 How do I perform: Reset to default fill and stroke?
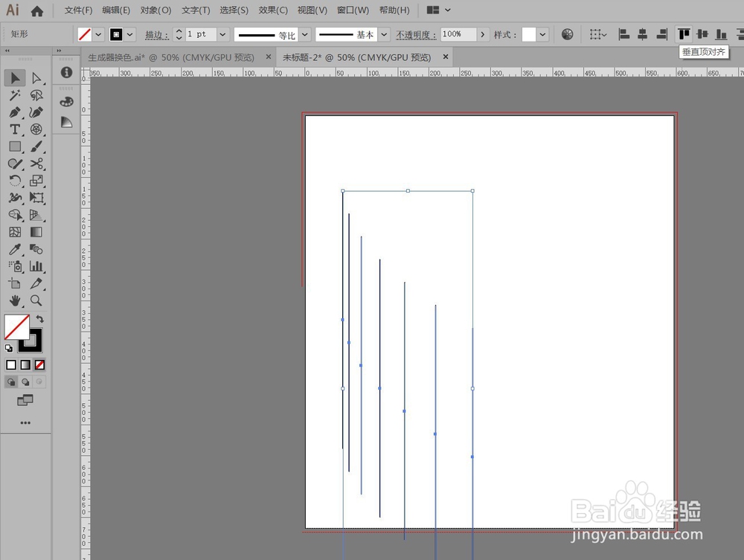(8, 348)
